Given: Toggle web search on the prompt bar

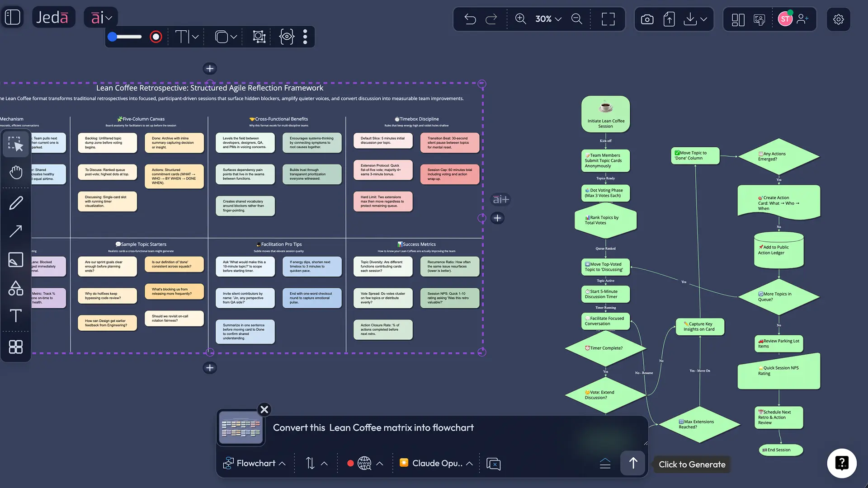Looking at the screenshot, I should tap(364, 463).
